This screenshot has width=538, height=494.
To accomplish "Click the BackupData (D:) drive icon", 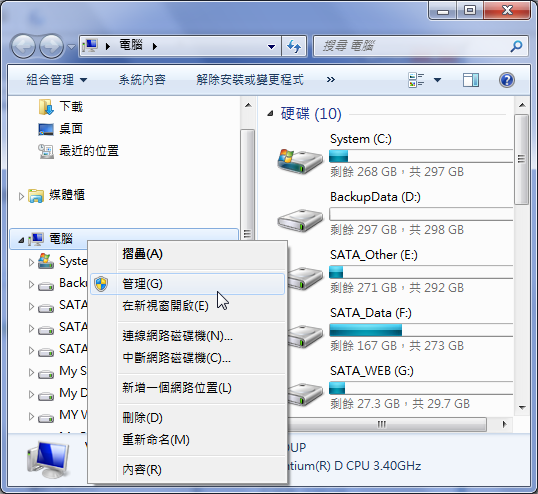I will pyautogui.click(x=300, y=220).
